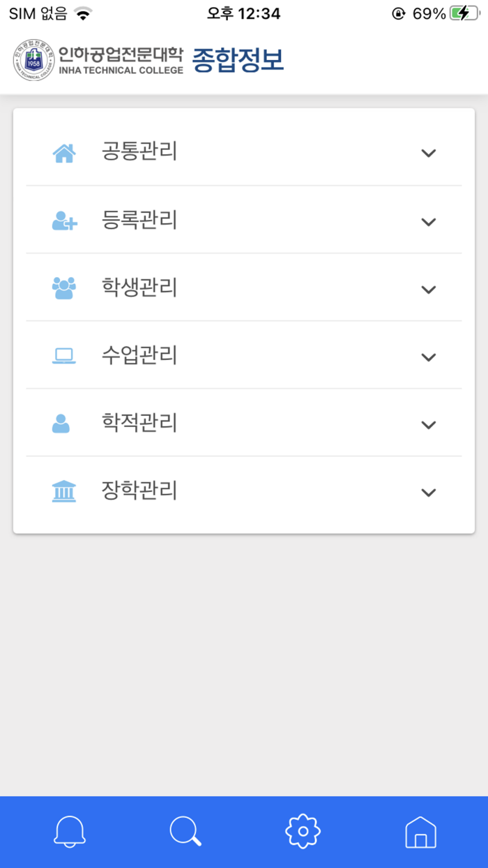Select the bell notification icon
Image resolution: width=488 pixels, height=868 pixels.
tap(68, 830)
